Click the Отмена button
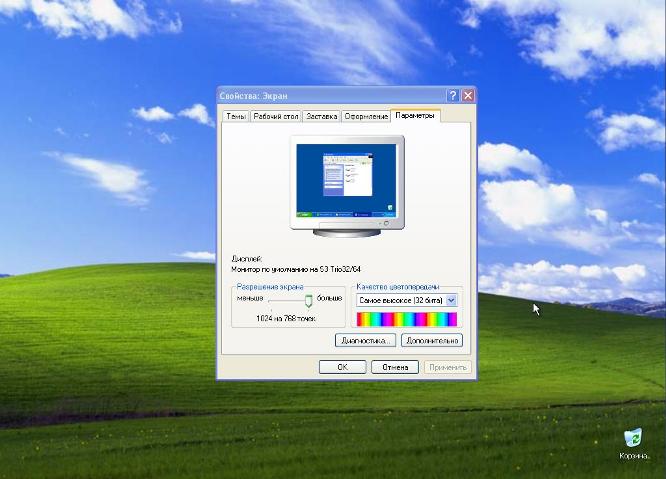The width and height of the screenshot is (666, 479). [x=395, y=367]
